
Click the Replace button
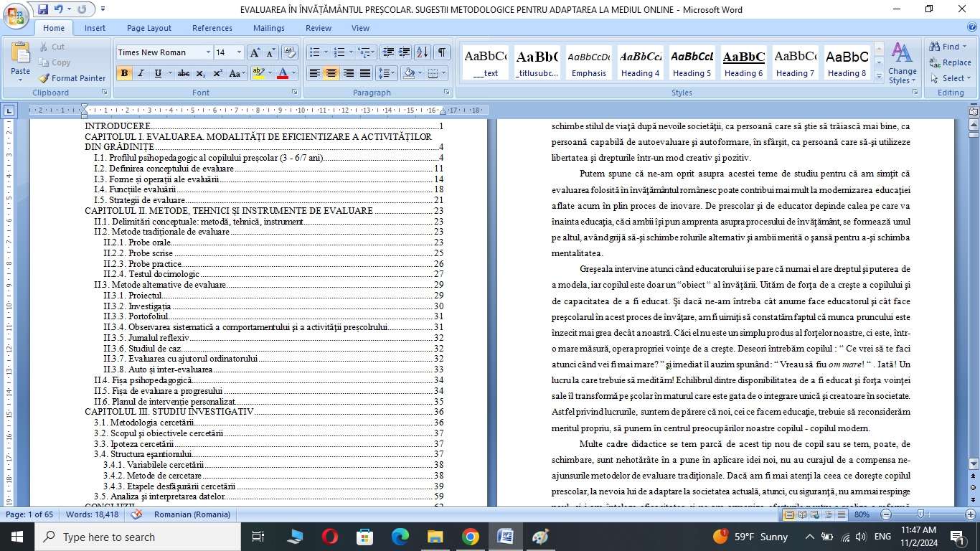[x=951, y=62]
